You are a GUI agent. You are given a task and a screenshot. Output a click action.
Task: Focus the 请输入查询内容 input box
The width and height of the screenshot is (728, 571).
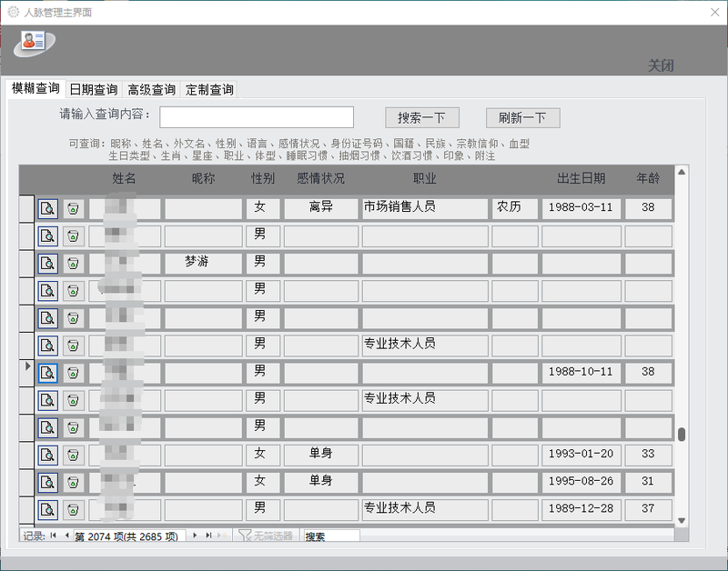tap(257, 117)
